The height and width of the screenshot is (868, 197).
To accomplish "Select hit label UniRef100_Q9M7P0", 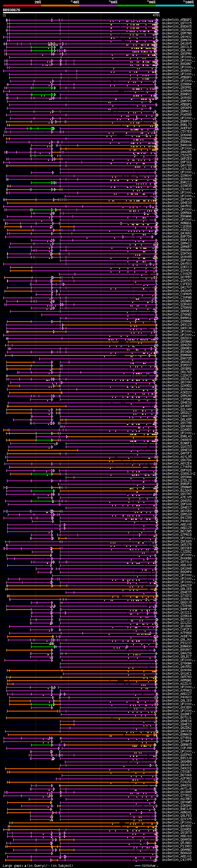I will coord(177,101).
